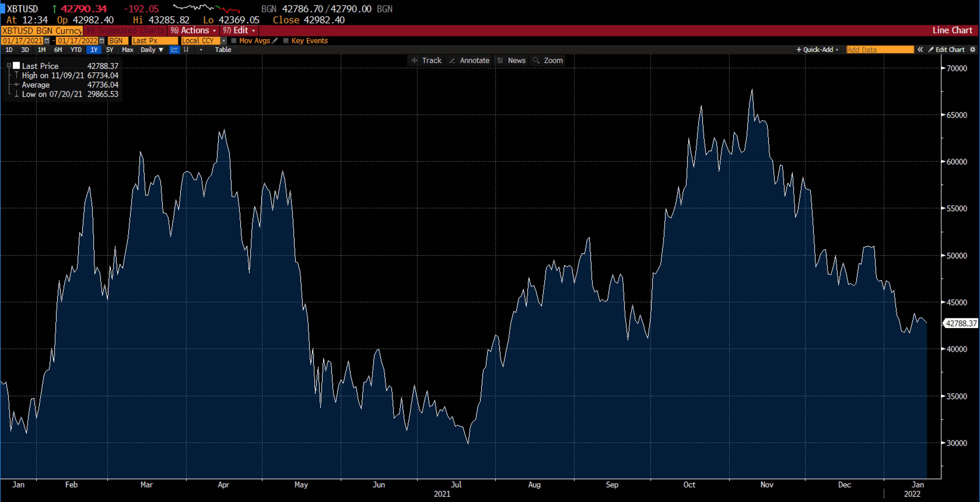Click the Add Data input field

coord(879,50)
